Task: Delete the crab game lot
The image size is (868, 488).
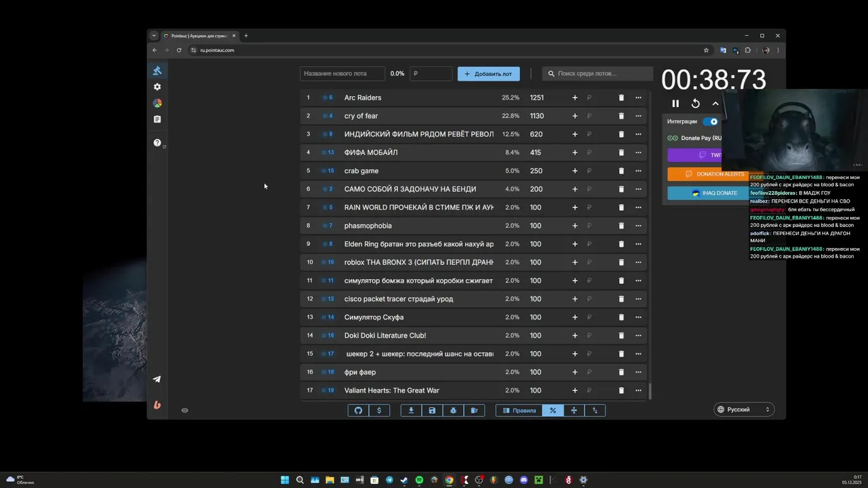Action: (621, 171)
